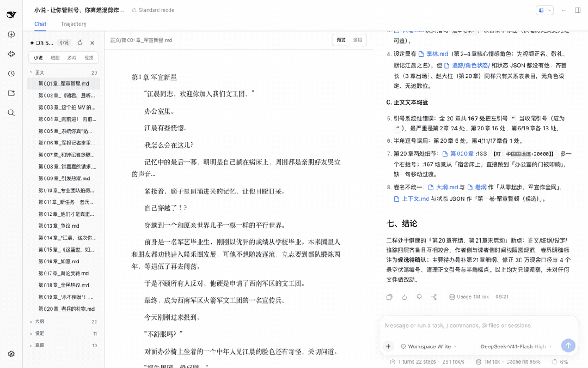
Task: Click the conversation title 小说 · 让你管账号
Action: click(x=79, y=10)
